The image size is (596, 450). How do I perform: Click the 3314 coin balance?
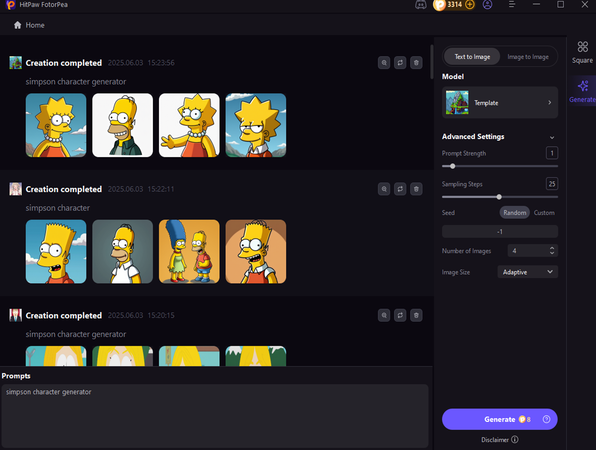click(x=454, y=5)
